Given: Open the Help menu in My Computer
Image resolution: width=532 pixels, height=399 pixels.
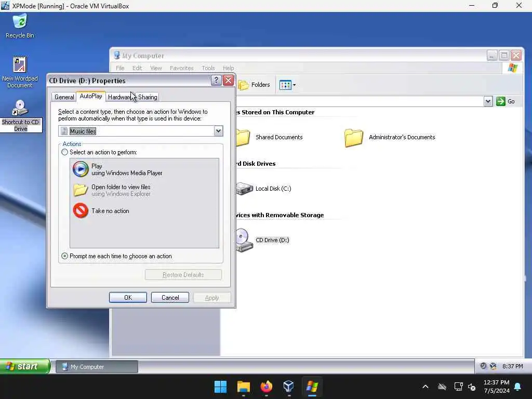Looking at the screenshot, I should pyautogui.click(x=228, y=68).
